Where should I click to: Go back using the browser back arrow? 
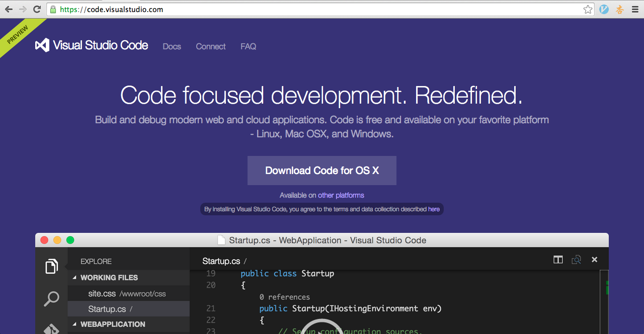[9, 9]
